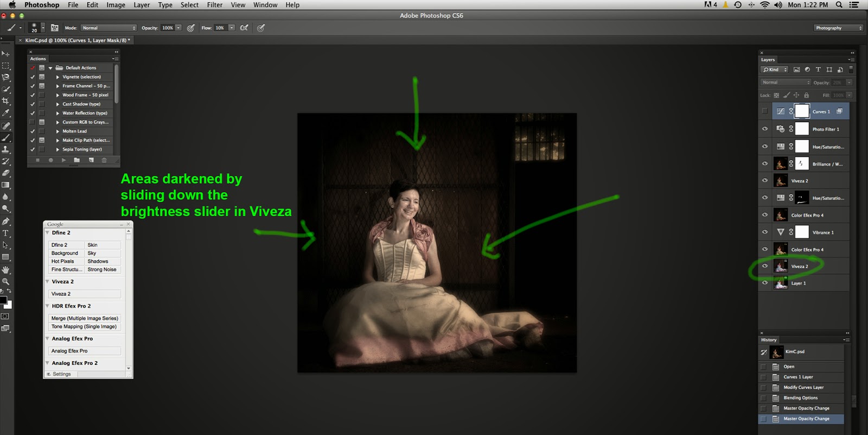
Task: Select the Dodge tool
Action: point(5,209)
